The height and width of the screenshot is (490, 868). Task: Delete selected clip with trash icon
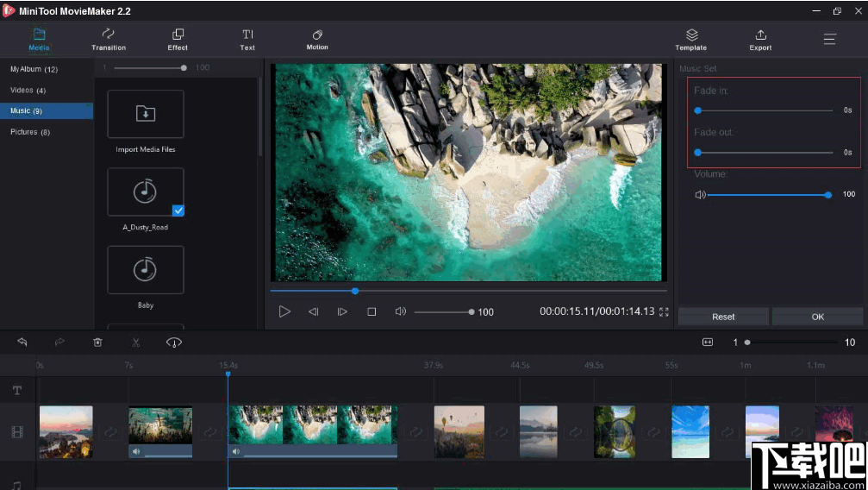click(98, 342)
